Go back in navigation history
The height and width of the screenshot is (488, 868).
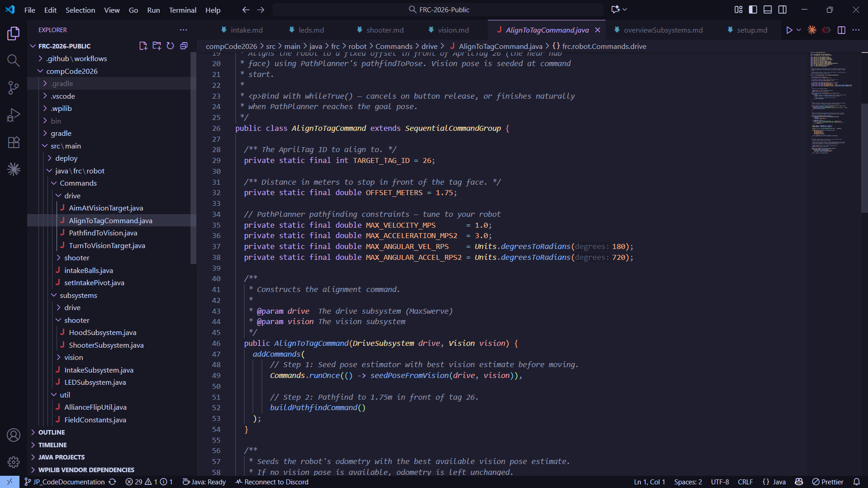[x=246, y=10]
